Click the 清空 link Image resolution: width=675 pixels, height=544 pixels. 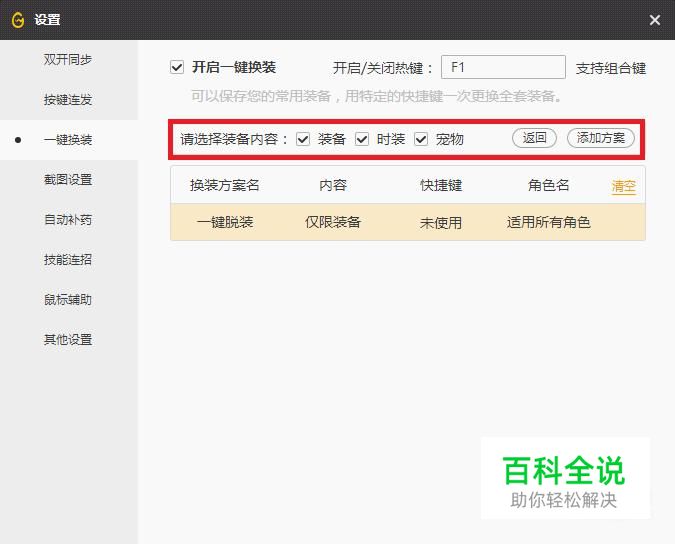point(623,186)
